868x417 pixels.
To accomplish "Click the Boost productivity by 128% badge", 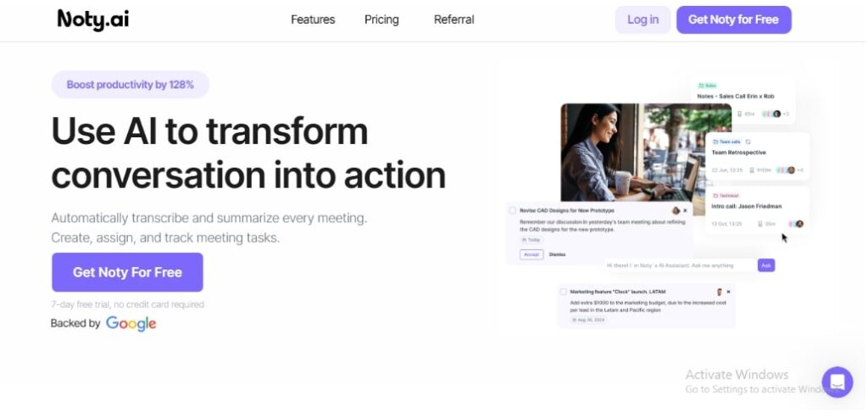I will coord(130,85).
